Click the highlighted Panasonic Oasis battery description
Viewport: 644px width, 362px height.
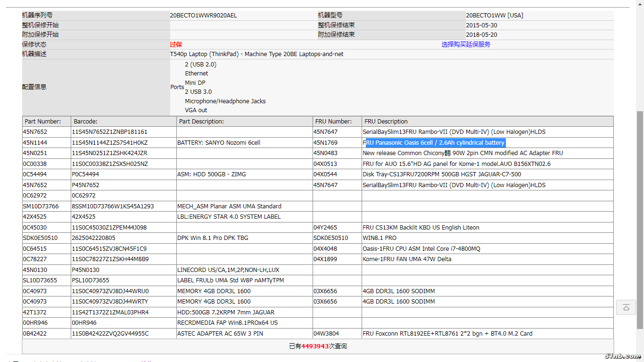435,143
